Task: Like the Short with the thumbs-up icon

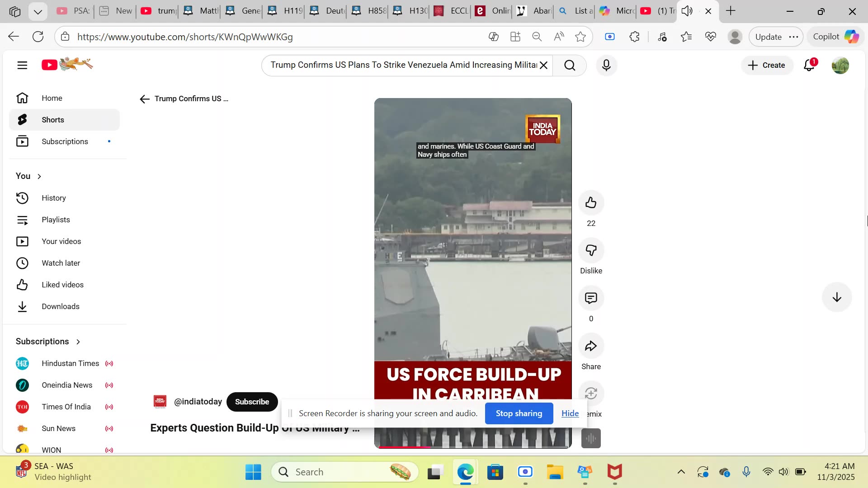Action: 591,203
